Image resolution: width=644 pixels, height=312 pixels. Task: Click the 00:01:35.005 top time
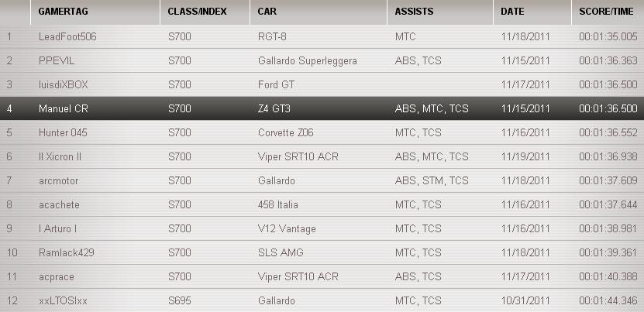tap(608, 36)
